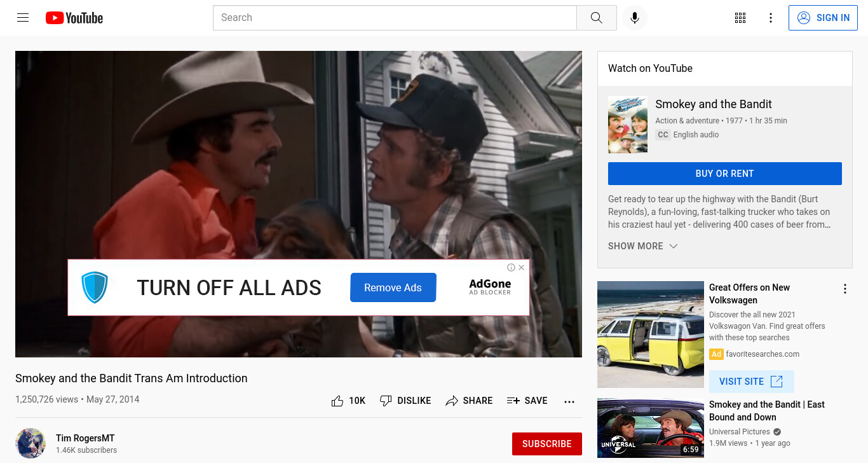This screenshot has width=868, height=463.
Task: Focus the Search input field
Action: [395, 18]
